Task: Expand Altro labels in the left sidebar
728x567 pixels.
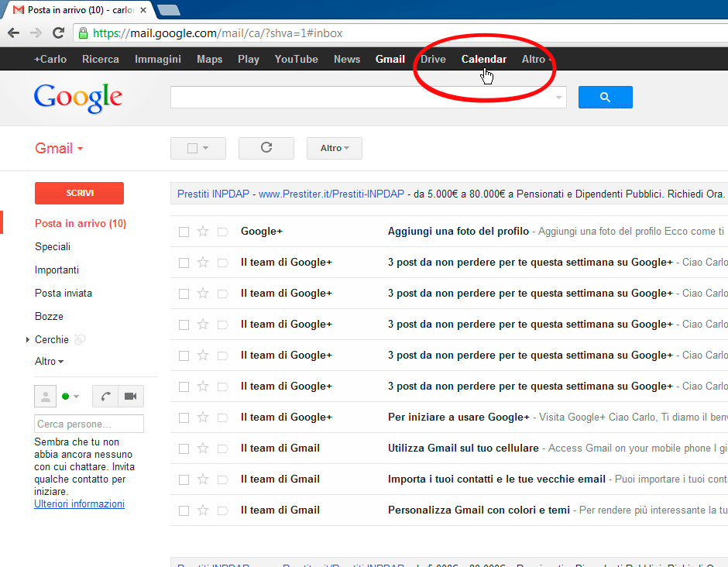Action: tap(49, 361)
